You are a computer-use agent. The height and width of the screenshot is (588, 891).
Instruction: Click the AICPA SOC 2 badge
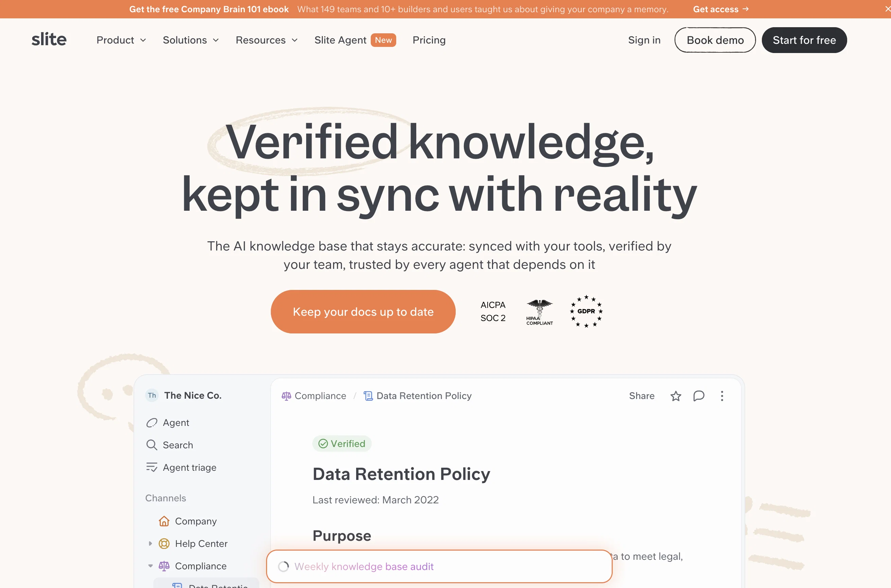click(493, 311)
